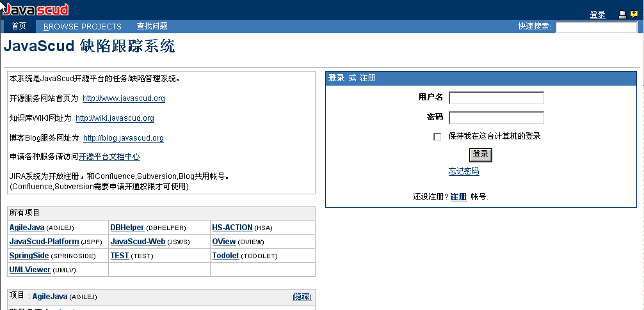Click the 登录 submit button
Image resolution: width=644 pixels, height=310 pixels.
click(481, 155)
